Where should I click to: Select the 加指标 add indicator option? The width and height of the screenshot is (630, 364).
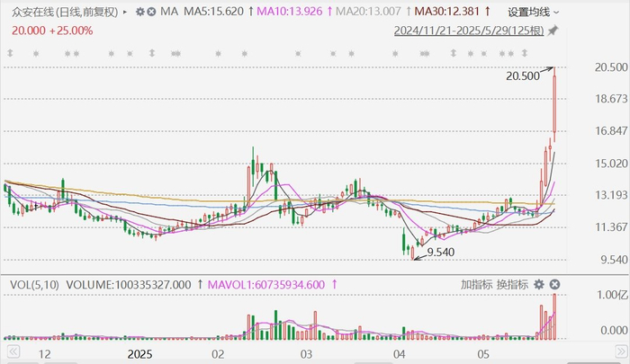[476, 285]
